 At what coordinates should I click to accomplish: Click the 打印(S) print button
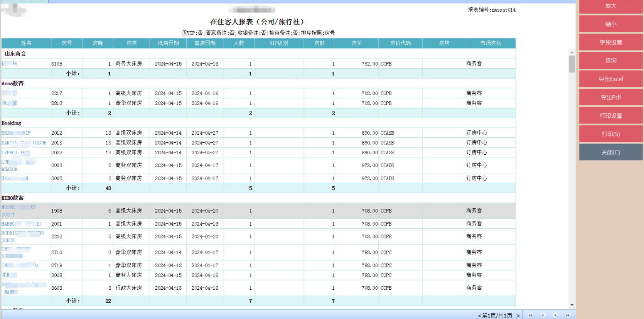(x=610, y=134)
